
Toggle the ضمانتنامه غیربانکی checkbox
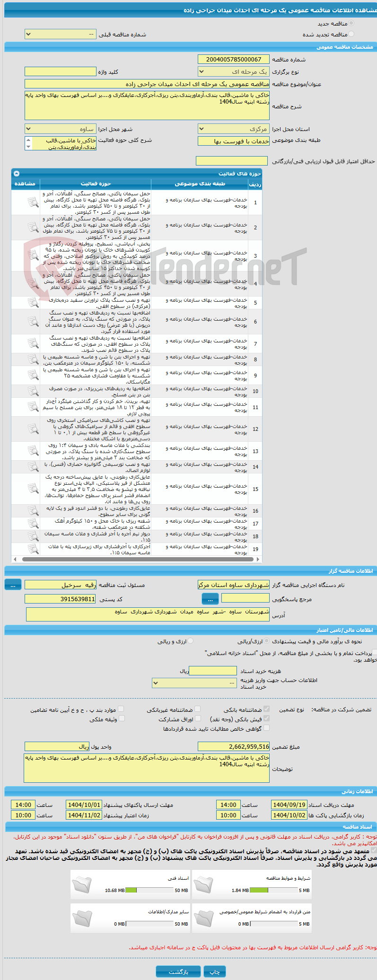tap(198, 709)
